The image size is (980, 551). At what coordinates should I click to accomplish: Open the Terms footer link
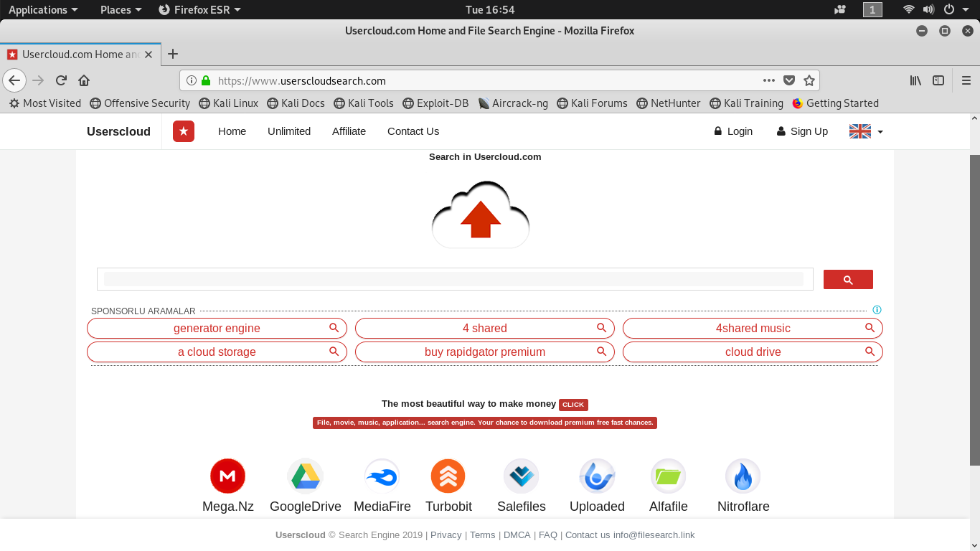(483, 535)
